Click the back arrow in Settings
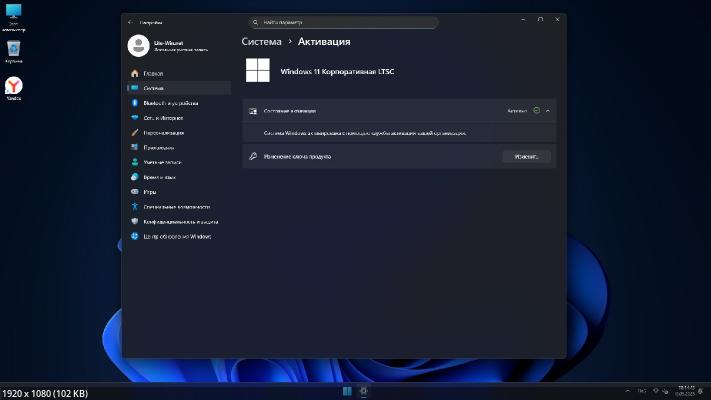The height and width of the screenshot is (400, 711). pos(130,21)
